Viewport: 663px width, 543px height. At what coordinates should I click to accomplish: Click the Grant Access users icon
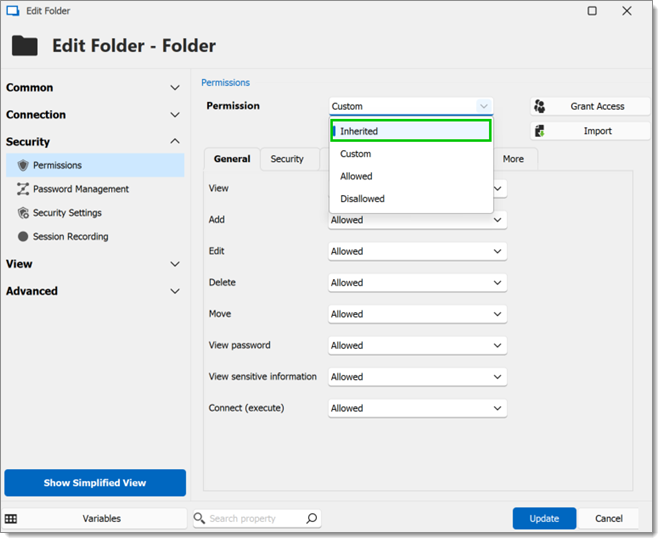click(540, 107)
